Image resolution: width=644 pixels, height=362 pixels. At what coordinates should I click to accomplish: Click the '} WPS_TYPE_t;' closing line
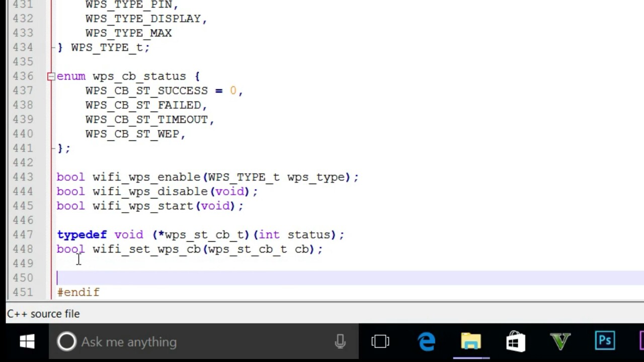[x=104, y=47]
